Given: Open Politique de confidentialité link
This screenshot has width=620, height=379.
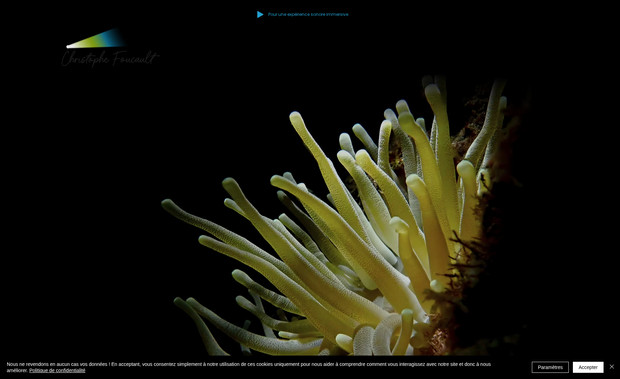Looking at the screenshot, I should click(57, 371).
